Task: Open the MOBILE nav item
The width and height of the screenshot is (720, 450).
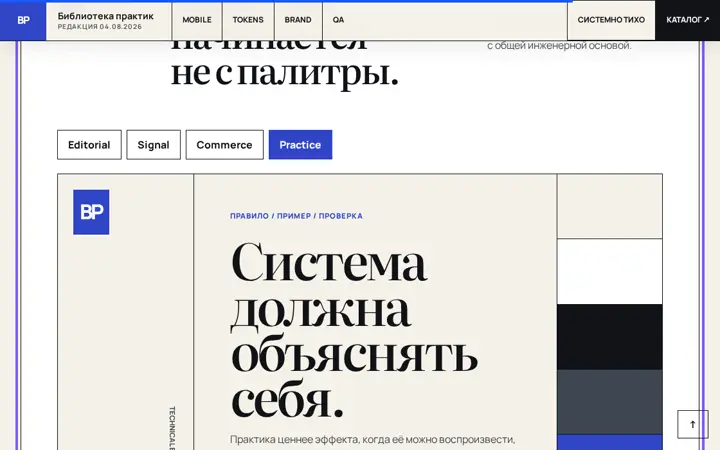Action: 197,20
